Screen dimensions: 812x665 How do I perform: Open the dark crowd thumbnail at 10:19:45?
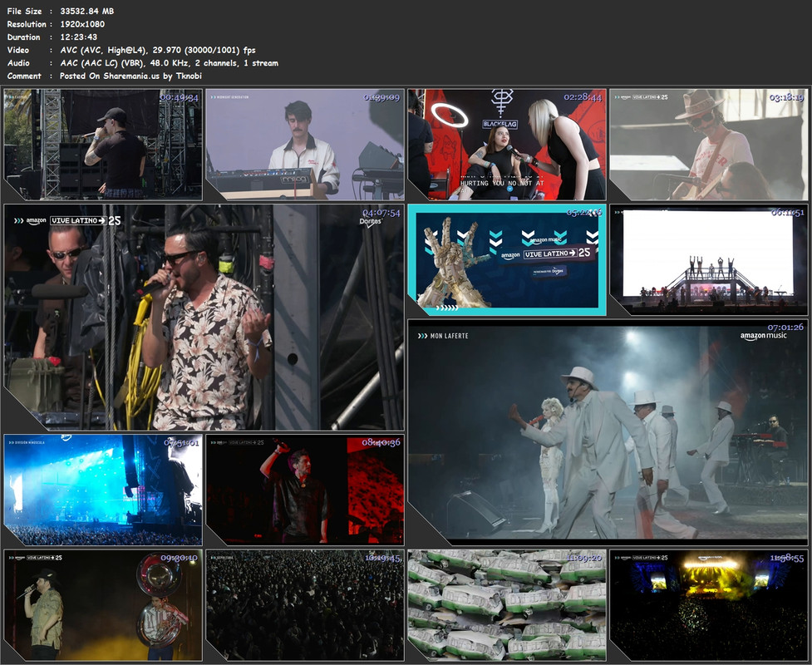(304, 605)
